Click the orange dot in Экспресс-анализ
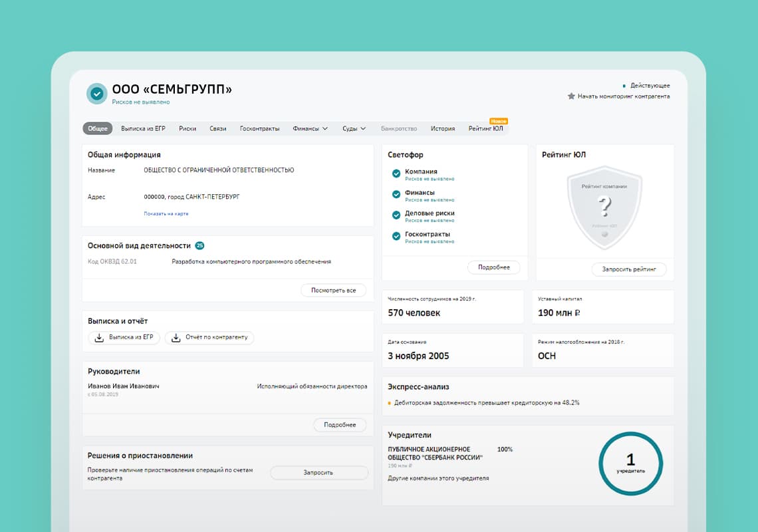The height and width of the screenshot is (532, 758). tap(390, 403)
